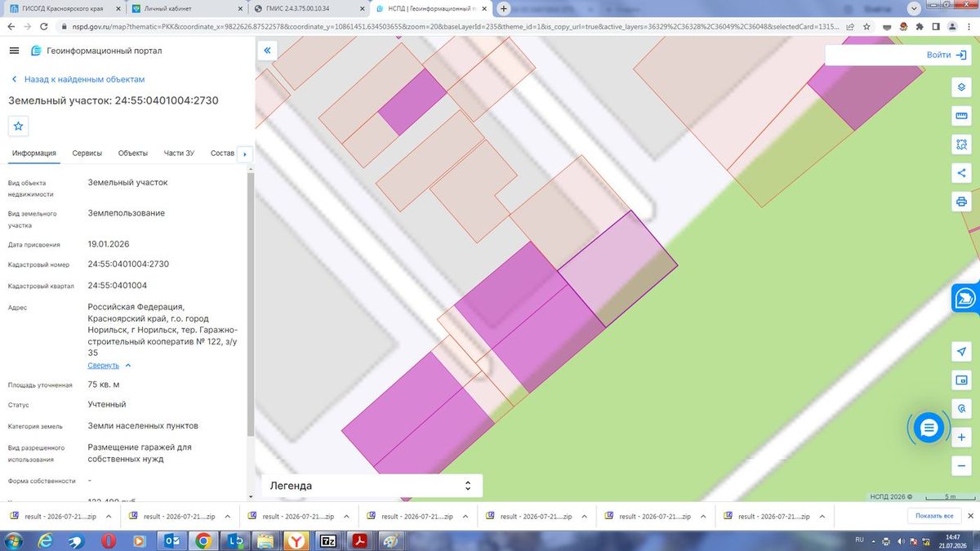Open Google Chrome from the taskbar
This screenshot has width=980, height=551.
click(203, 540)
